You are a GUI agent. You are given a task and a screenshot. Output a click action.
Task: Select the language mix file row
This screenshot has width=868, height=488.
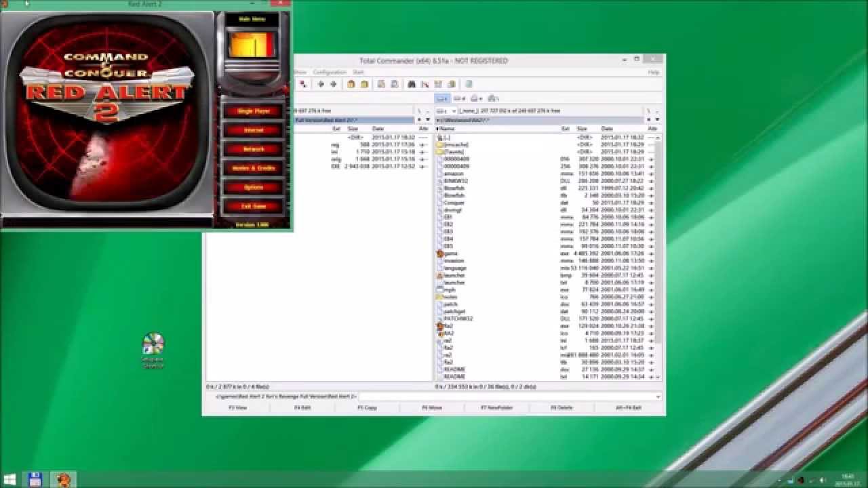pos(547,268)
